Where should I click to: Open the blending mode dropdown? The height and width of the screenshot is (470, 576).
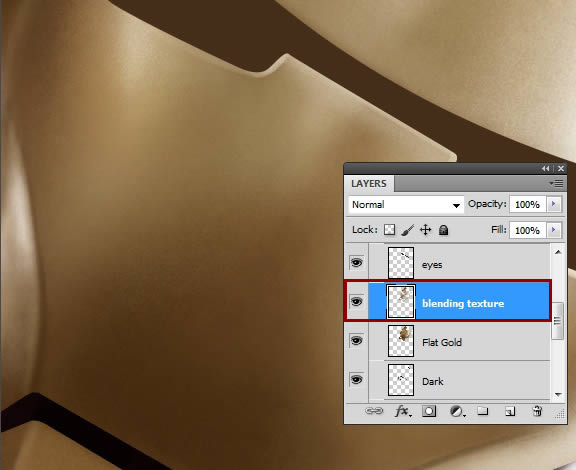coord(406,205)
